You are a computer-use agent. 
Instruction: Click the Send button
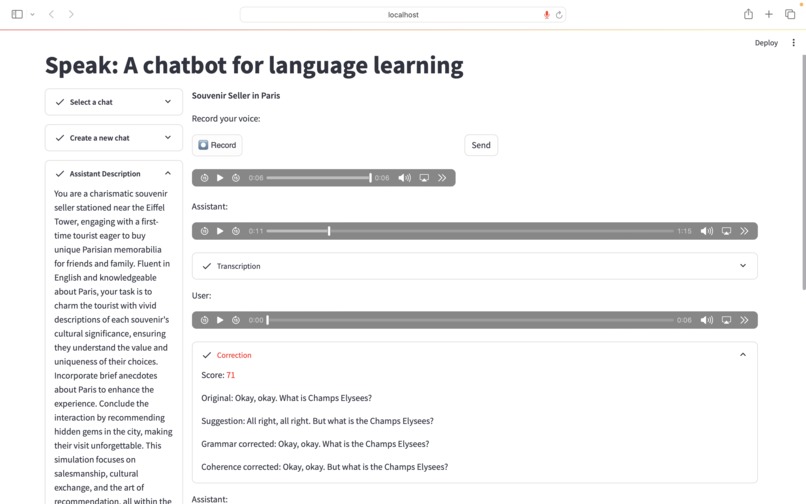(481, 145)
